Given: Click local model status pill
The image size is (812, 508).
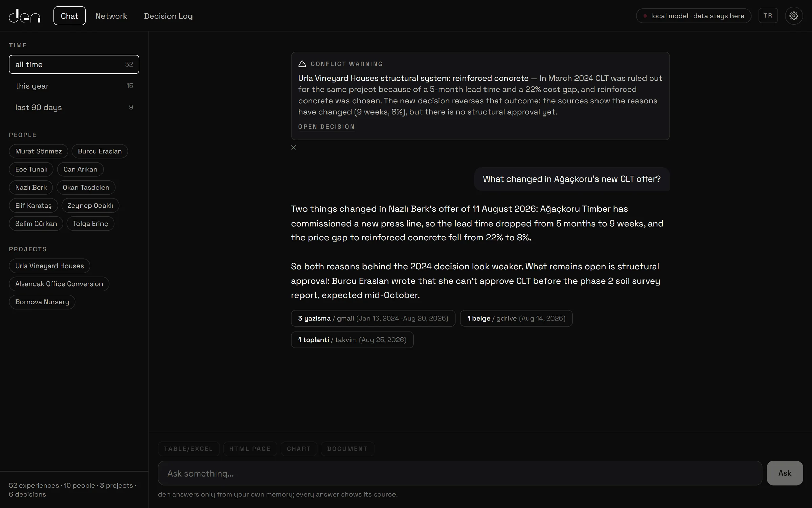Looking at the screenshot, I should (694, 16).
